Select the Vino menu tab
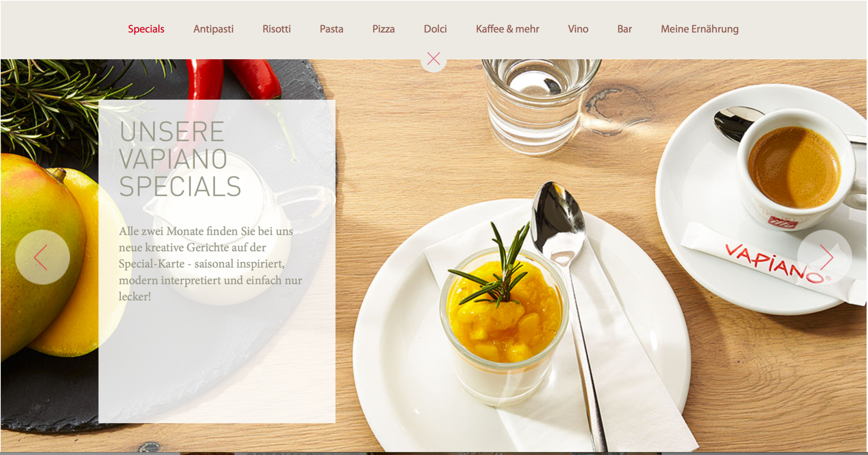Screen dimensions: 868x455 point(578,29)
